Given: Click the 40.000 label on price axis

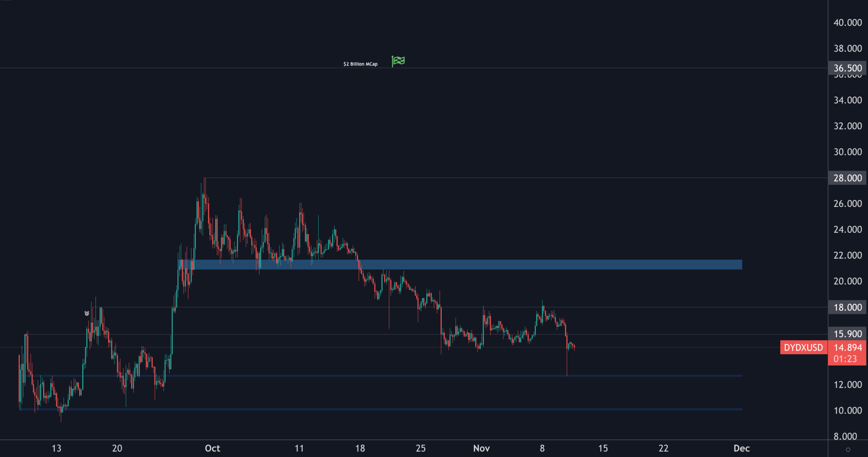Looking at the screenshot, I should (x=847, y=22).
